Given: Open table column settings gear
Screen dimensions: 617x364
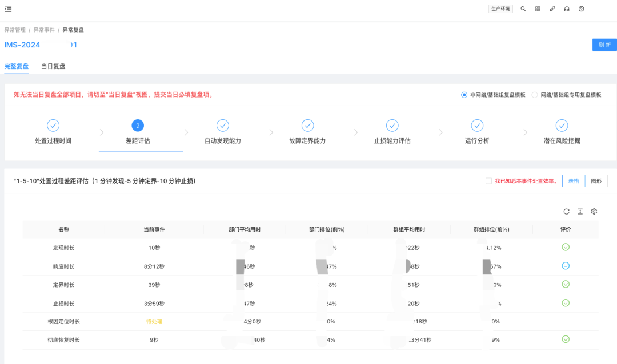Looking at the screenshot, I should [x=594, y=212].
